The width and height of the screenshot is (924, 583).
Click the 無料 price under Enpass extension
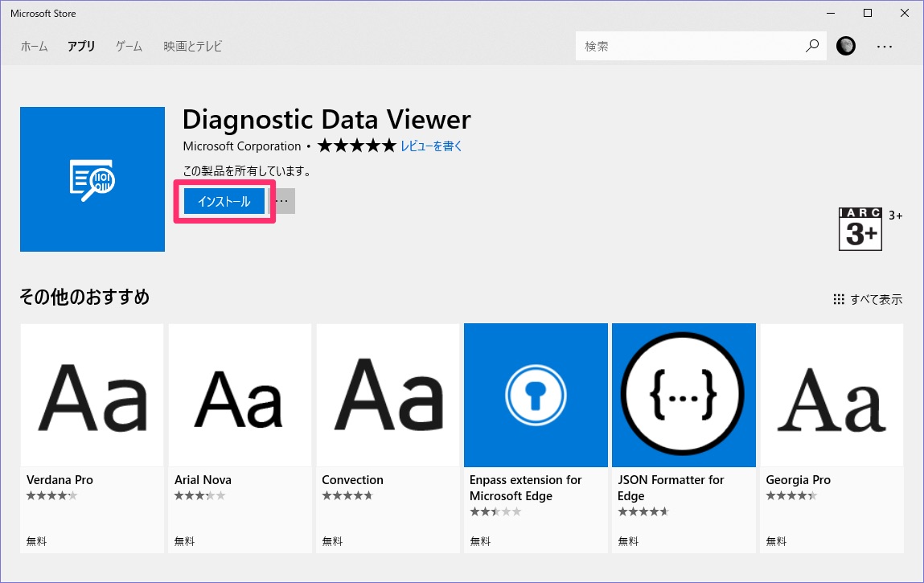(x=480, y=541)
